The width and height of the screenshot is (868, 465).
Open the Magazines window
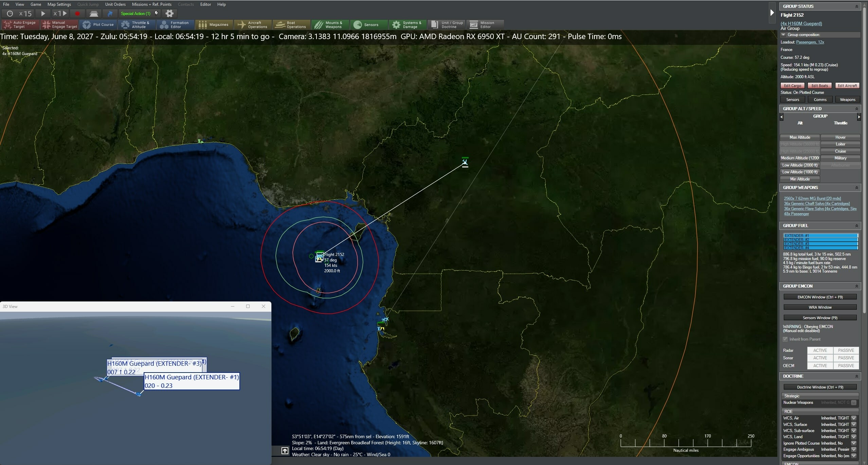tap(214, 24)
